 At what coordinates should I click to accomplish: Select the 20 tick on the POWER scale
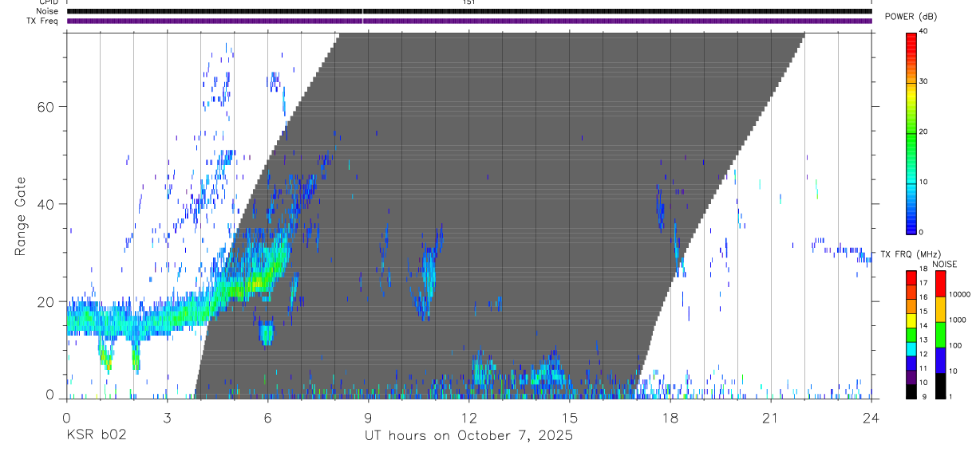(924, 132)
